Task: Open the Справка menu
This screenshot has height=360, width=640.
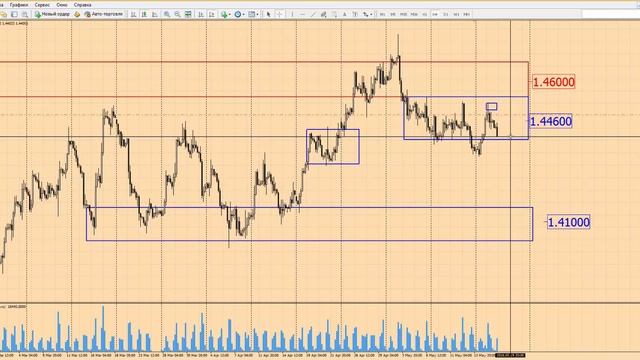Action: pyautogui.click(x=82, y=5)
